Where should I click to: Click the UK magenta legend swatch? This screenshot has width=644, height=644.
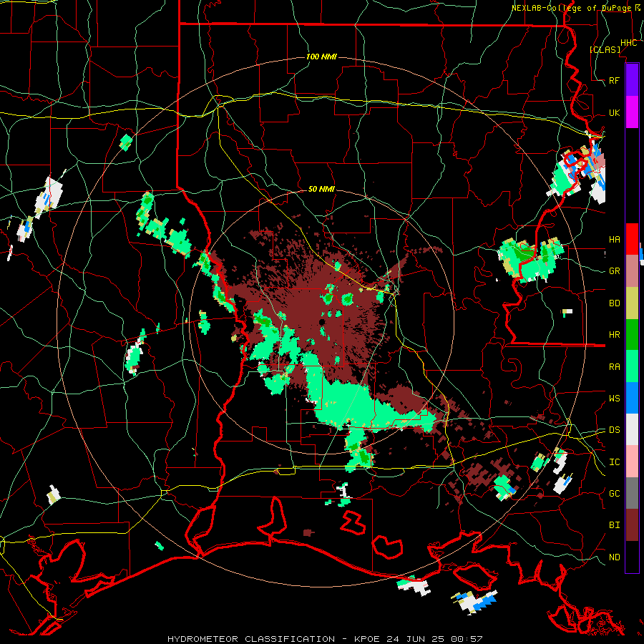coord(632,112)
